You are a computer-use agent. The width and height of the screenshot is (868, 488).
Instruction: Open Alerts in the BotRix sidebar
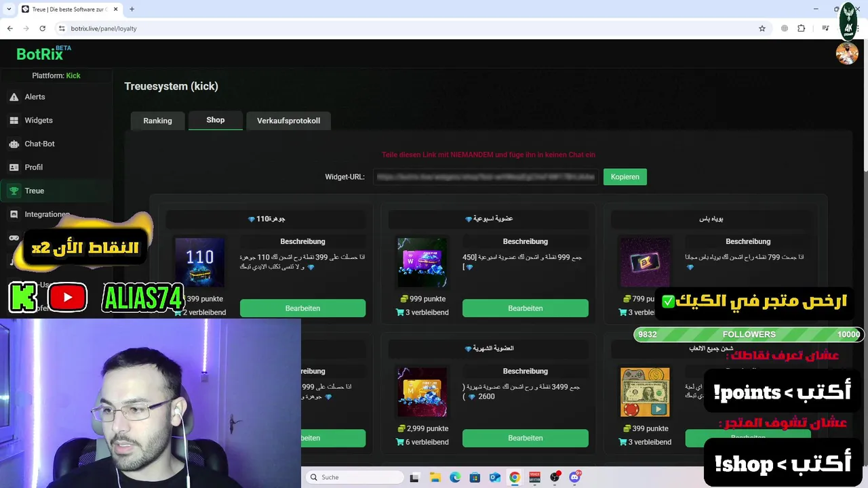point(35,97)
